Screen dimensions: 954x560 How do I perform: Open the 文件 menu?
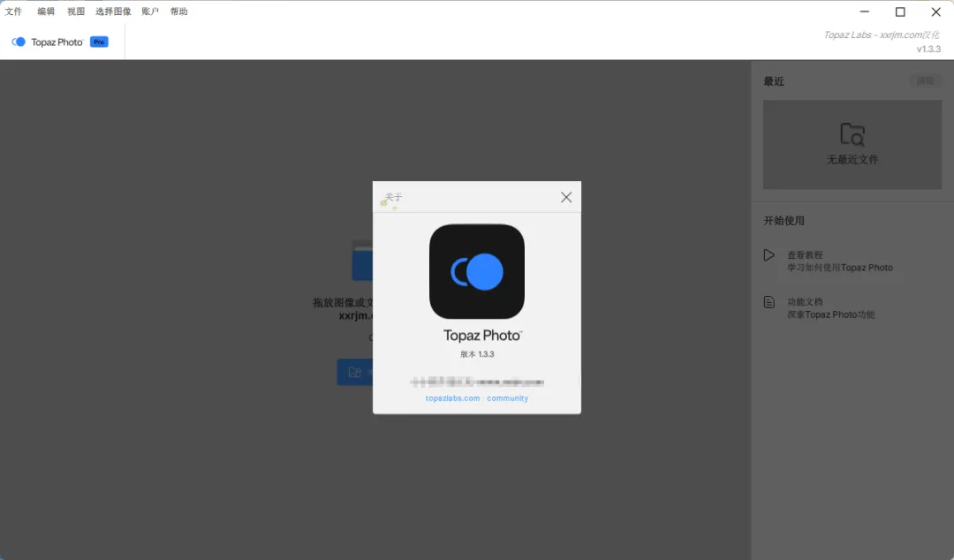(13, 11)
